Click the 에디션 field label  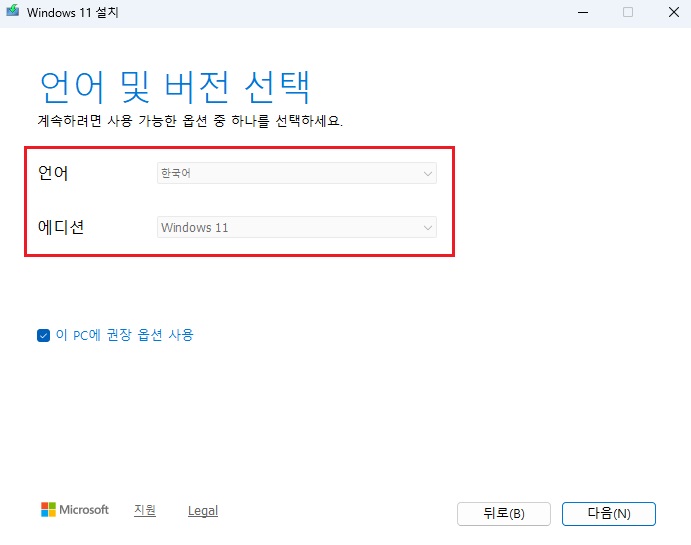pos(61,227)
